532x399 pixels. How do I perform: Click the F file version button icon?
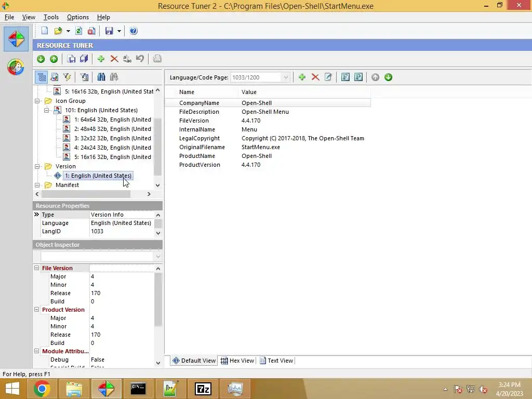pyautogui.click(x=345, y=77)
